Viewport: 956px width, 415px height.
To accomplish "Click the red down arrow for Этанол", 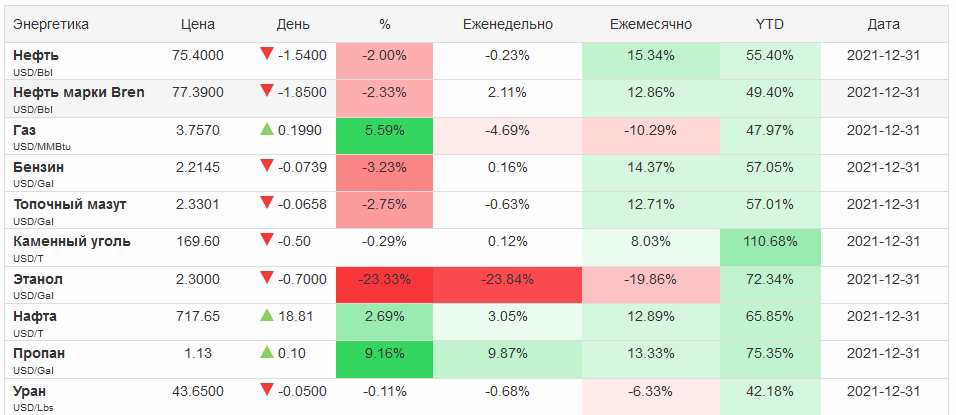I will click(266, 278).
